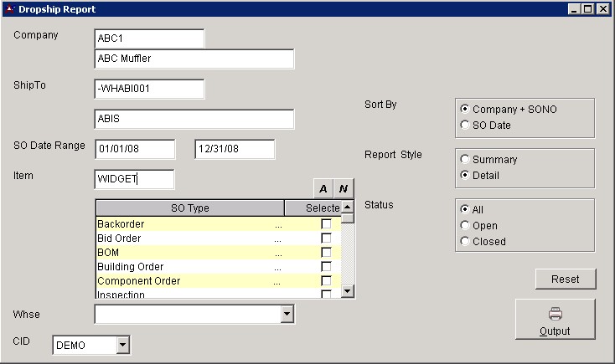The height and width of the screenshot is (364, 615).
Task: Click the start date field 01/01/08
Action: point(135,149)
